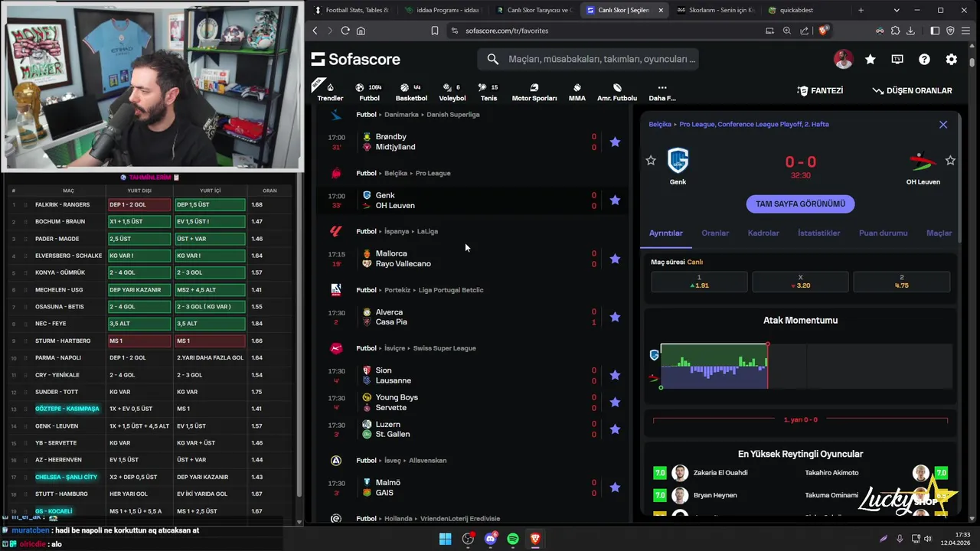Open Brave Shields icon in address bar
Image resolution: width=980 pixels, height=551 pixels.
(x=823, y=31)
